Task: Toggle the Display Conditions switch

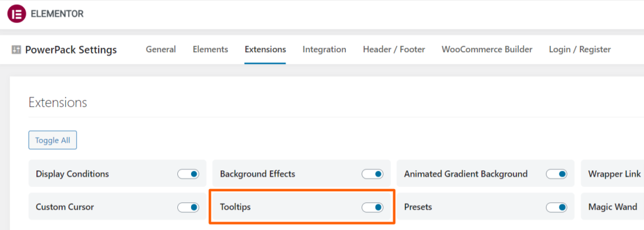Action: click(x=189, y=173)
